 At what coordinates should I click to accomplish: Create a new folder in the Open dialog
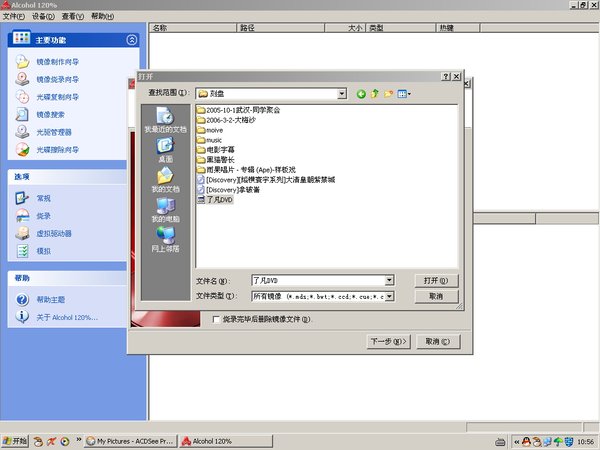coord(388,94)
